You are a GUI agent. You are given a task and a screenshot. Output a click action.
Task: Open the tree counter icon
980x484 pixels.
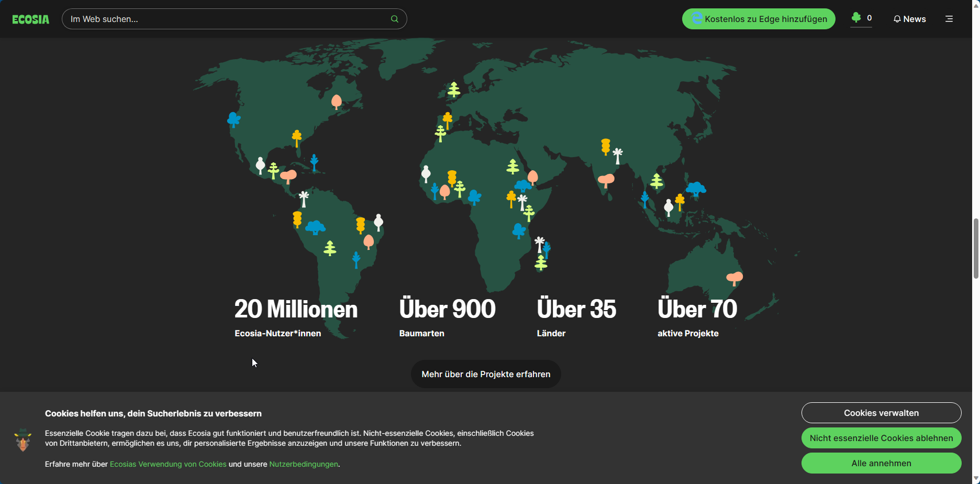(x=856, y=18)
